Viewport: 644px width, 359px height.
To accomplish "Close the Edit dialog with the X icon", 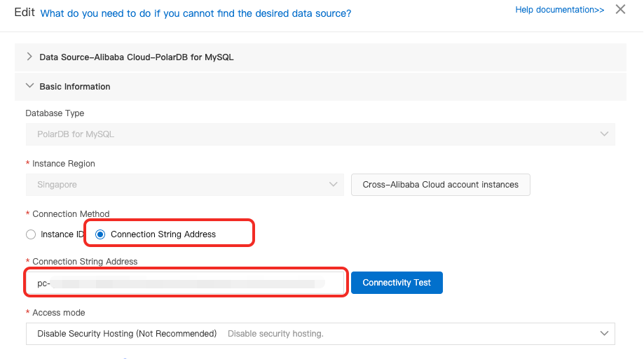I will tap(620, 10).
